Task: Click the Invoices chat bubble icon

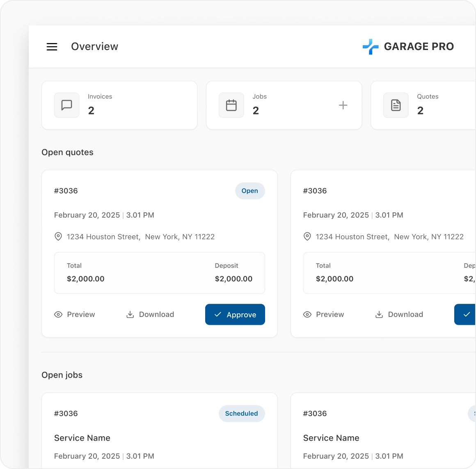Action: (66, 105)
